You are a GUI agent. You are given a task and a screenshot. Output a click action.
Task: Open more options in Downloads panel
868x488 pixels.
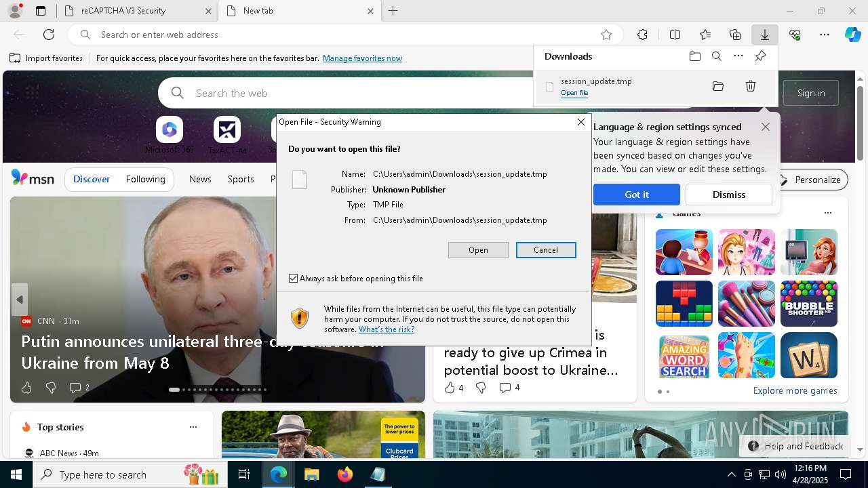click(x=738, y=56)
